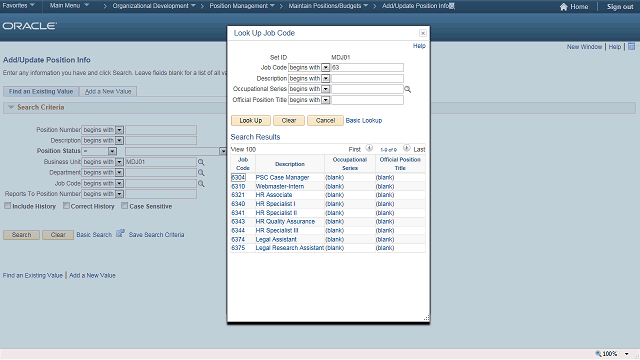Open Maintain Positions/Budgets breadcrumb menu
Screen dimensions: 640x360
(328, 6)
